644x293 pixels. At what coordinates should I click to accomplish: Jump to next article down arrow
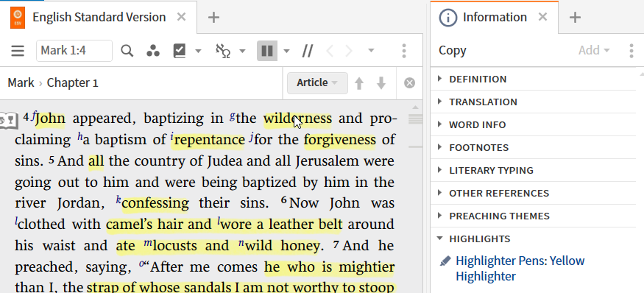pyautogui.click(x=381, y=83)
